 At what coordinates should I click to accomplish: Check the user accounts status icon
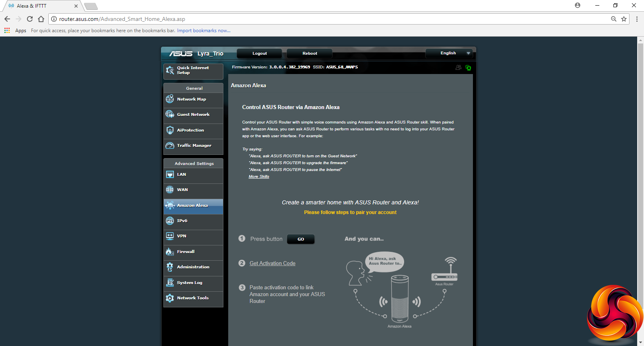tap(458, 68)
